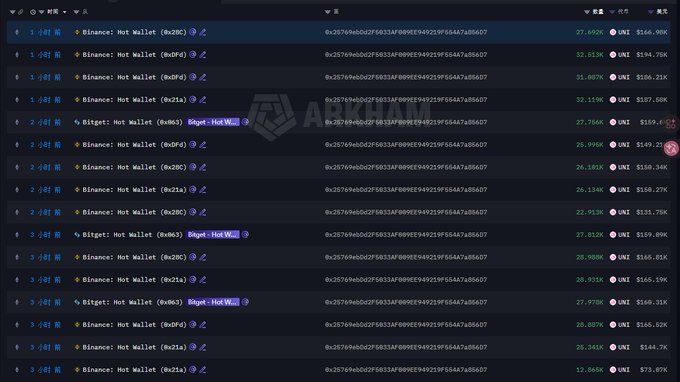Open the 数量 amount filter funnel
Image resolution: width=680 pixels, height=382 pixels.
point(587,12)
